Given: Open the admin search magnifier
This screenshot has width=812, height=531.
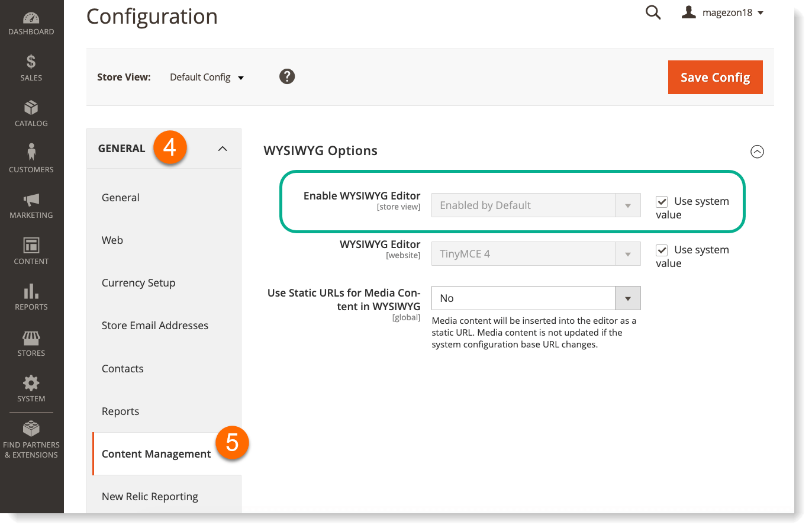Looking at the screenshot, I should click(x=653, y=12).
